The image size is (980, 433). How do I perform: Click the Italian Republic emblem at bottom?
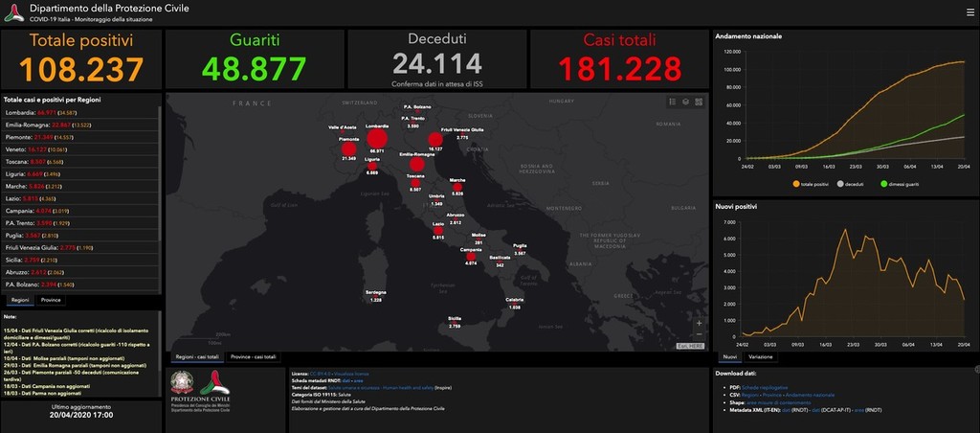183,383
